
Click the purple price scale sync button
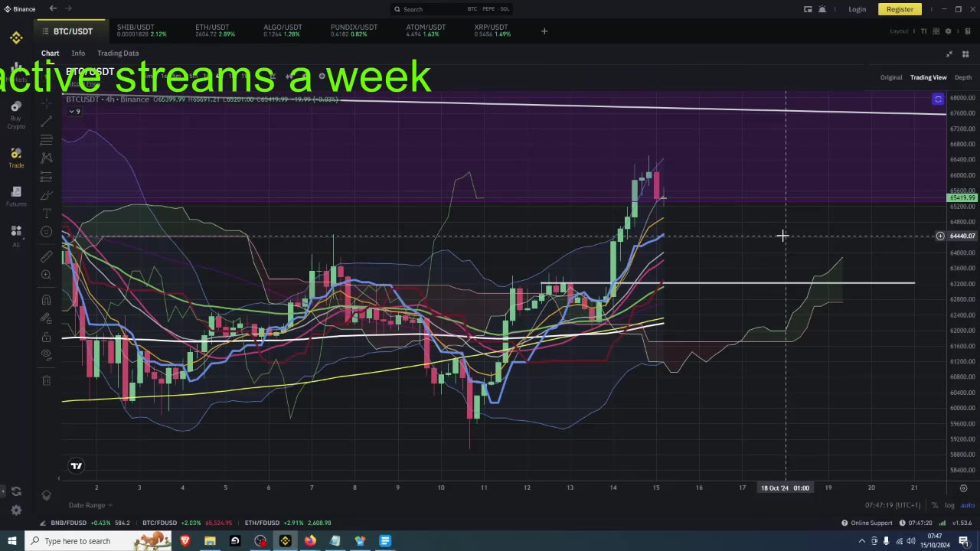click(938, 99)
